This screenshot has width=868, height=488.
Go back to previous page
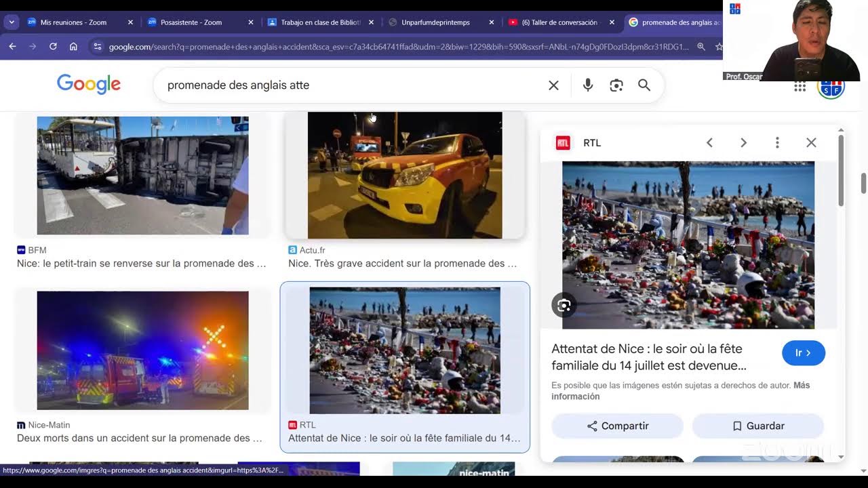tap(12, 47)
